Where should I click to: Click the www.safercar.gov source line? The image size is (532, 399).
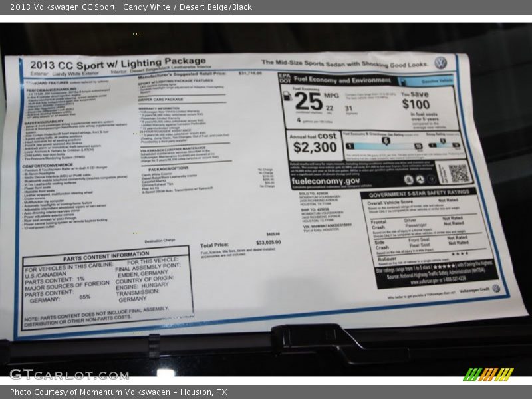tap(438, 281)
